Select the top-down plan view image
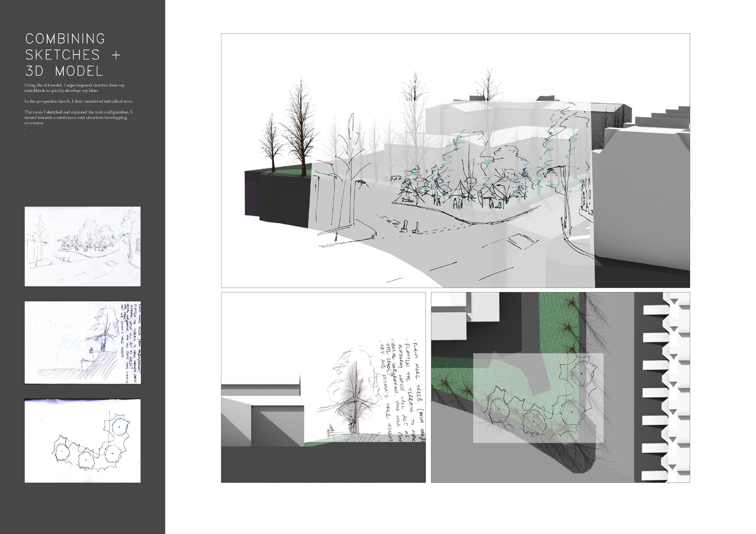 click(560, 387)
